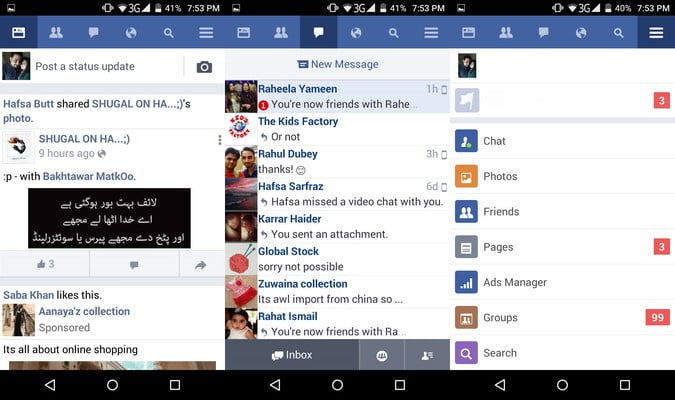Tap Android home button under middle screen

pos(338,385)
